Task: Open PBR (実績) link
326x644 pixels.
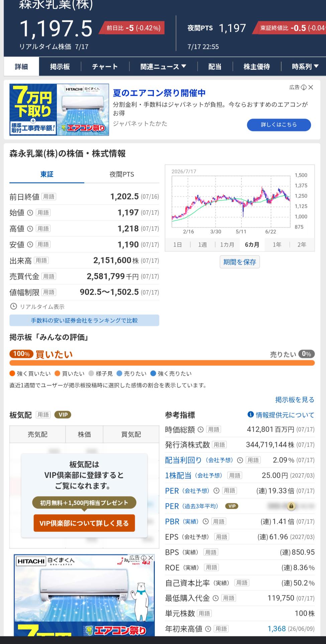Action: tap(182, 522)
